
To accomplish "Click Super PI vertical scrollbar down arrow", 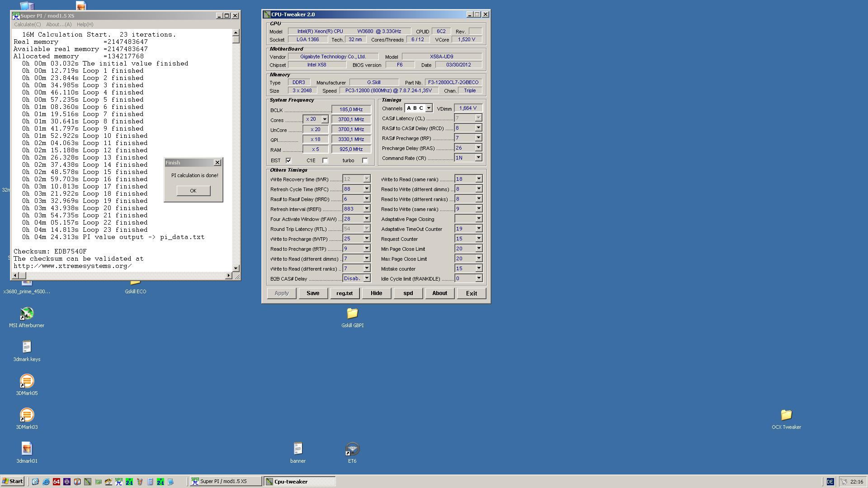I will tap(236, 268).
